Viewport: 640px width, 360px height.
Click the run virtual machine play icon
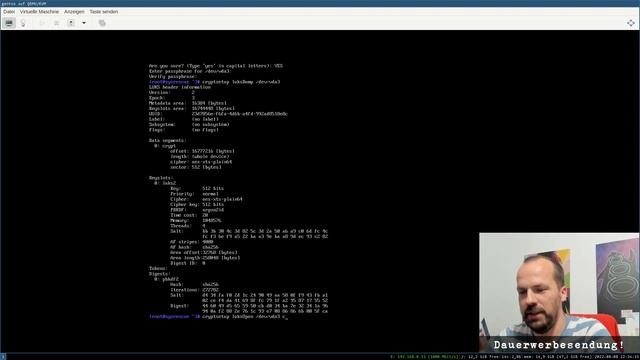click(42, 23)
